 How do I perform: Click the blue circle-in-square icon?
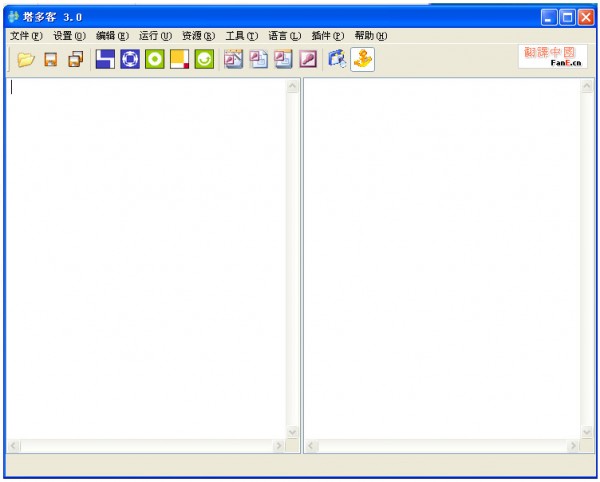(x=130, y=59)
